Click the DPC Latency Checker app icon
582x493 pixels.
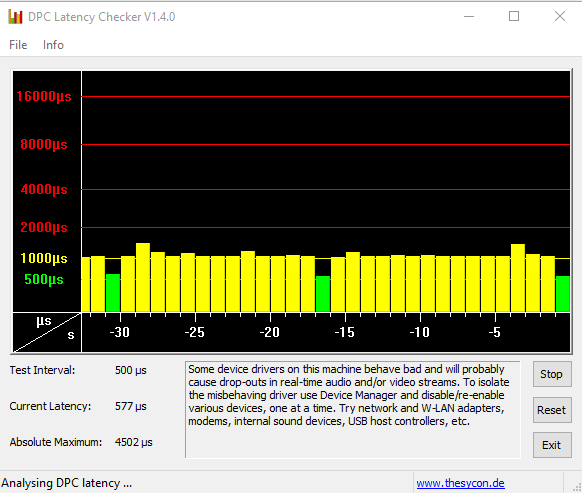coord(15,17)
